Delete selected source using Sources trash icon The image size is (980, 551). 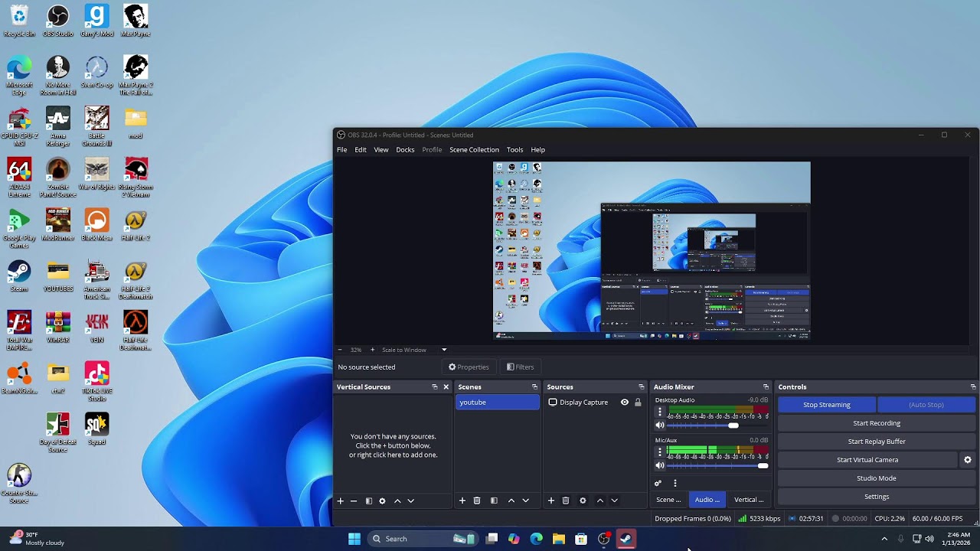coord(566,500)
